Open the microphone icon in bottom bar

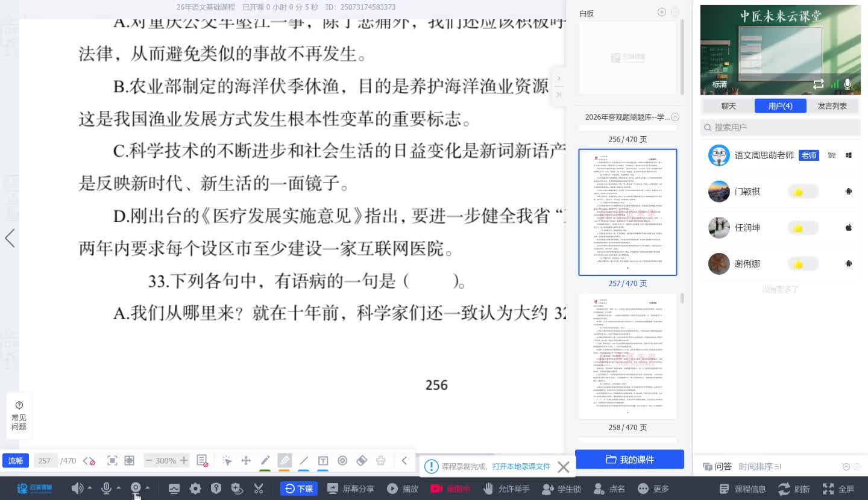point(107,489)
